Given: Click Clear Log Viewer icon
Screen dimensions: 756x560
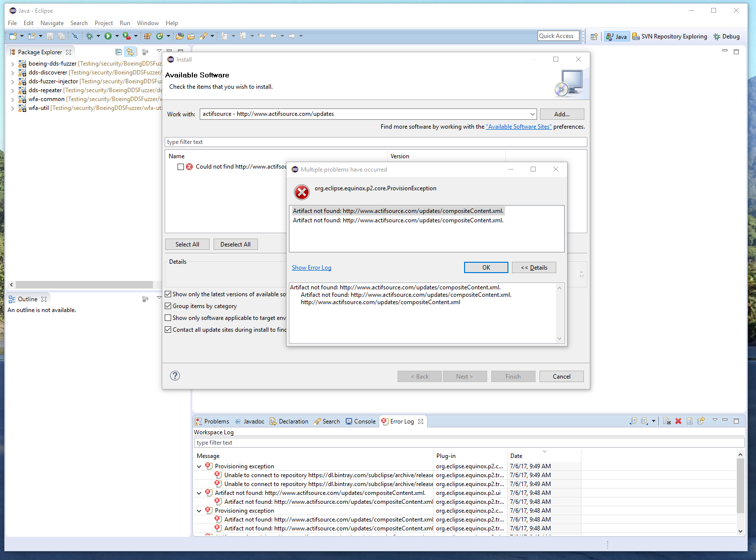Looking at the screenshot, I should pyautogui.click(x=667, y=421).
